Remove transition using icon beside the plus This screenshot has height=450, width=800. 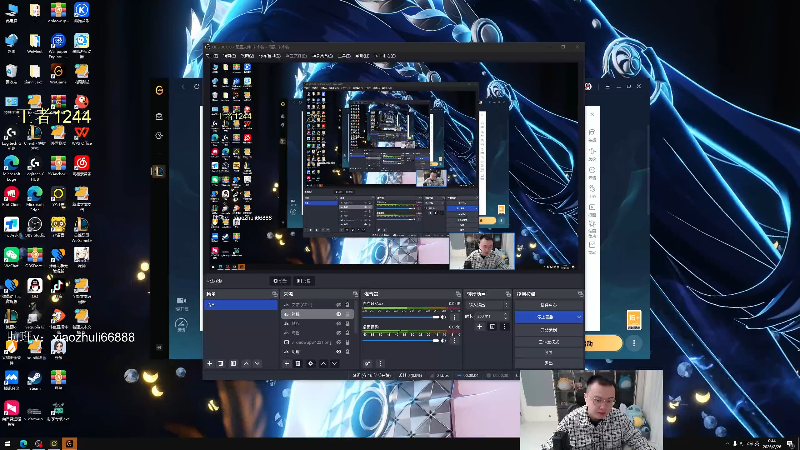(492, 326)
